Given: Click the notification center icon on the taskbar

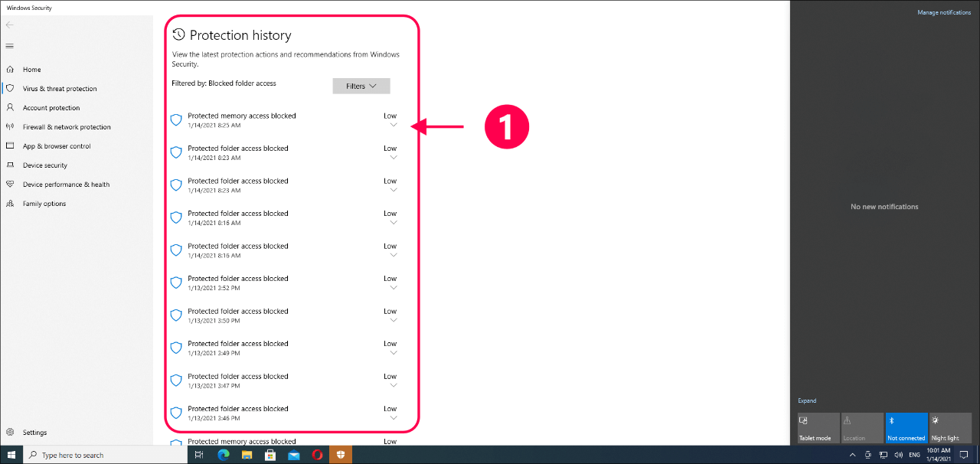Looking at the screenshot, I should [965, 455].
